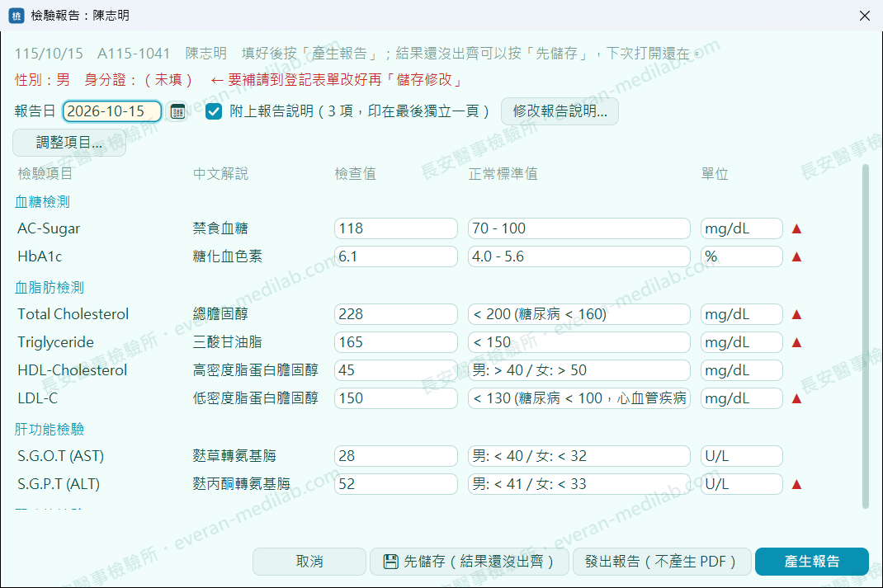Viewport: 883px width, 588px height.
Task: Click the 糖化血色素 Chinese description
Action: pos(227,256)
